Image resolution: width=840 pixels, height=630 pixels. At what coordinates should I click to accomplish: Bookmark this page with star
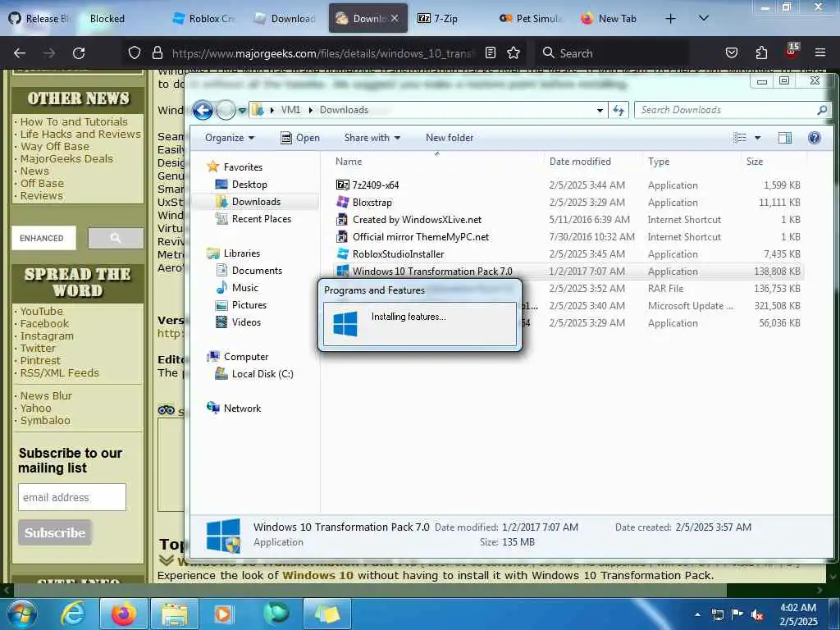[x=514, y=52]
